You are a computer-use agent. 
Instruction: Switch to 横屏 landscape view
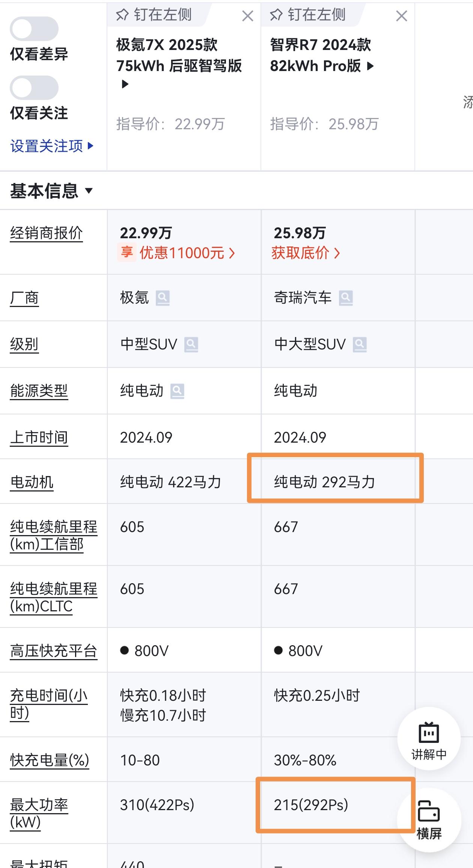coord(429,820)
